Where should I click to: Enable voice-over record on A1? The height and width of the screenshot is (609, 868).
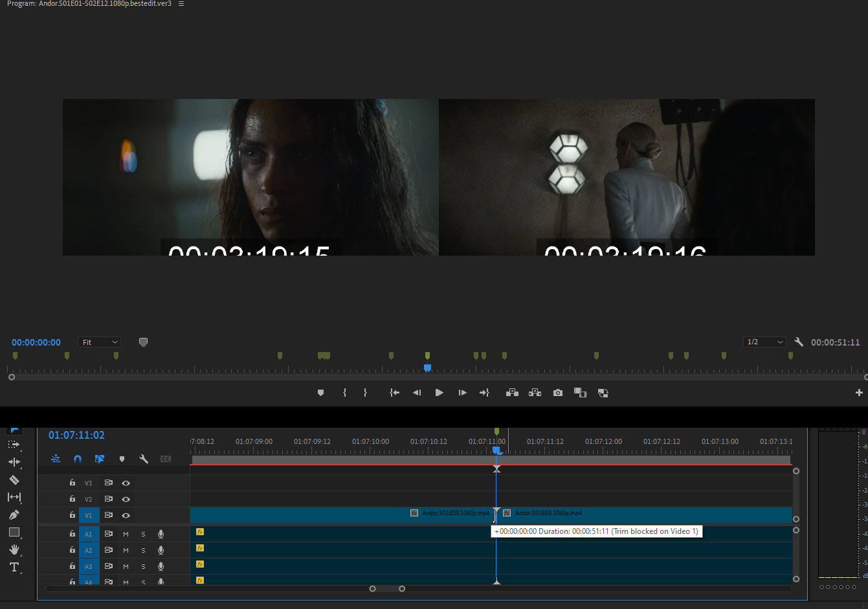click(161, 534)
